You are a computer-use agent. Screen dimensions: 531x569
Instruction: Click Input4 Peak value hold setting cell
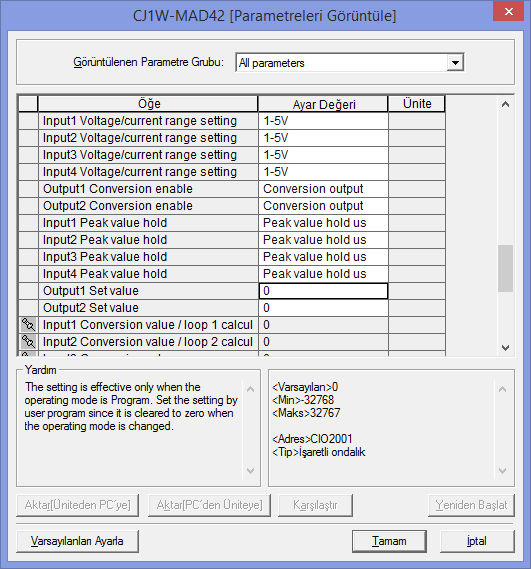[323, 274]
